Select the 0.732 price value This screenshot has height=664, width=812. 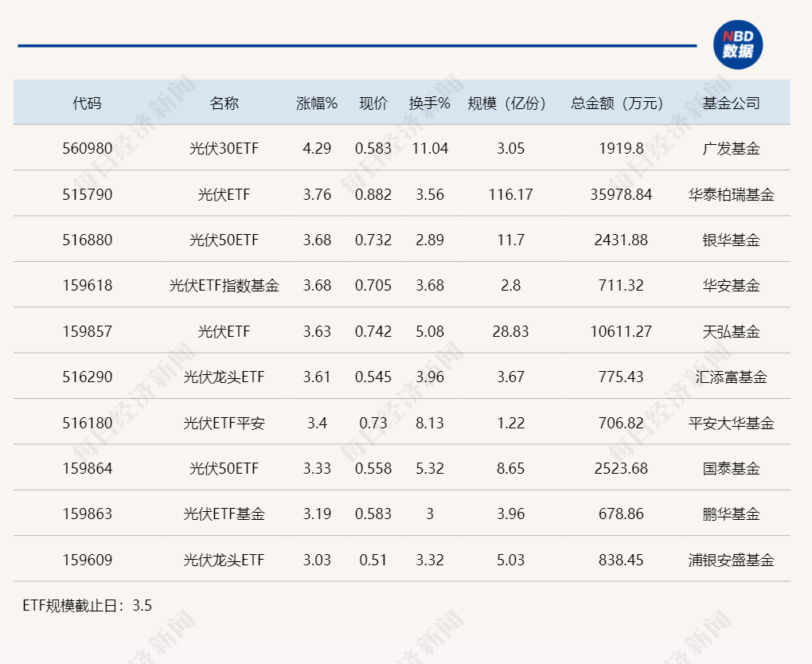(x=373, y=240)
